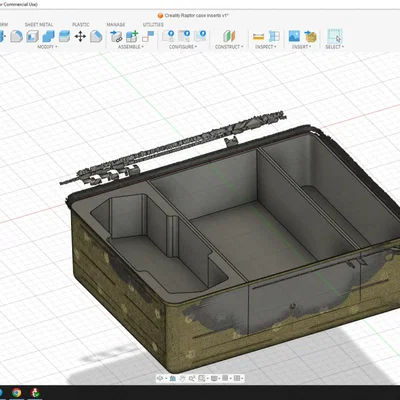Click the Zoom Window fit icon

pyautogui.click(x=201, y=378)
